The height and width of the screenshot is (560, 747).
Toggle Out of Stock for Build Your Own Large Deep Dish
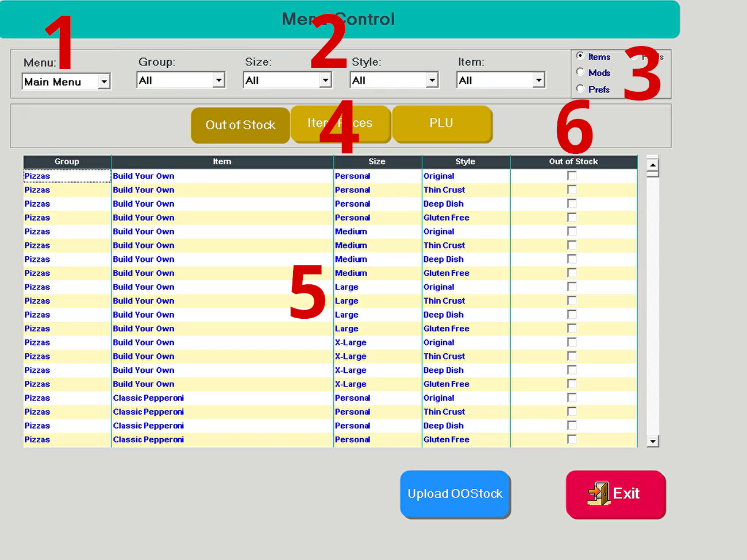[572, 314]
